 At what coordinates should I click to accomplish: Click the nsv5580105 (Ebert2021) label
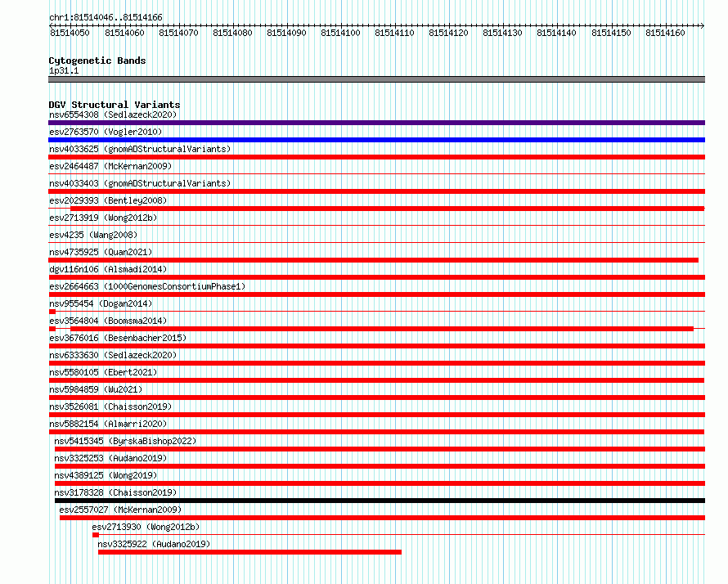tap(103, 372)
